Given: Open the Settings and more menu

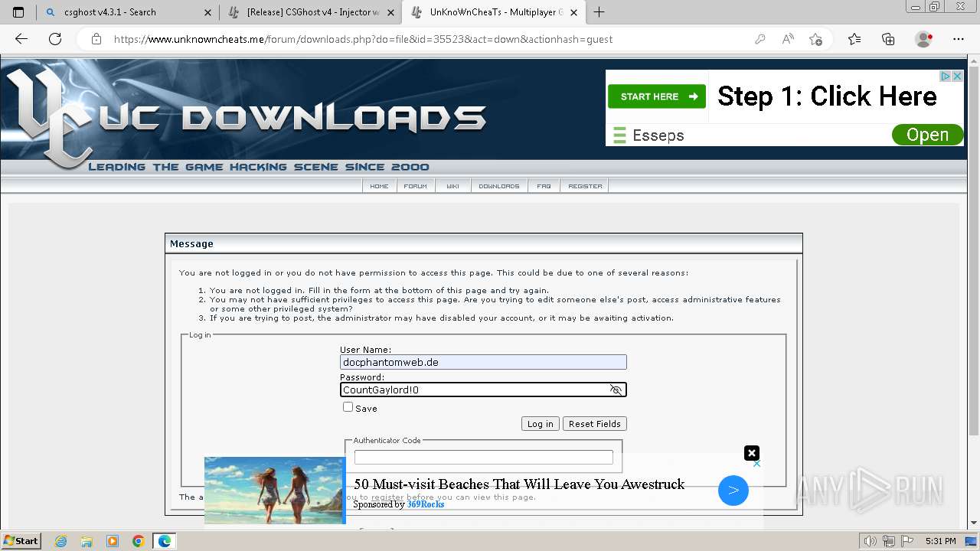Looking at the screenshot, I should click(959, 39).
